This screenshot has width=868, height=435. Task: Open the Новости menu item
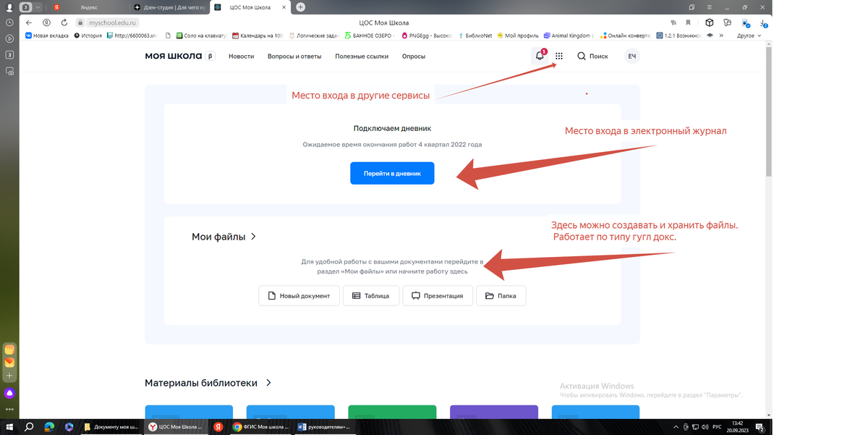[241, 56]
